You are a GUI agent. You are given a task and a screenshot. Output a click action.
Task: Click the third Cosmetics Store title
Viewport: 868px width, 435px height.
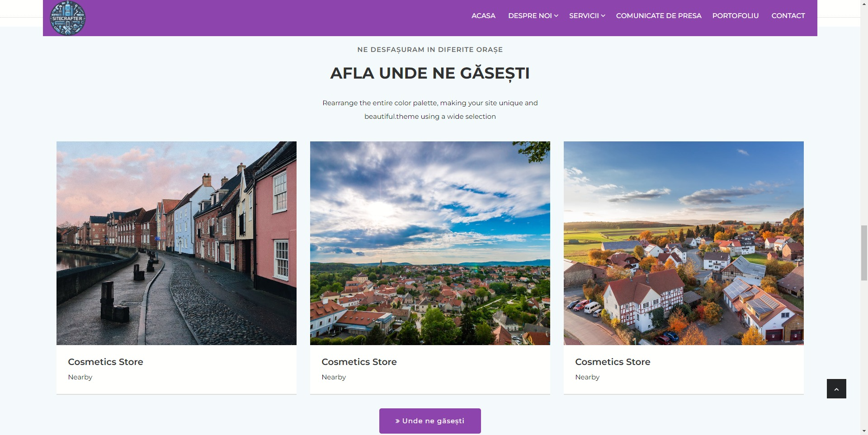pos(613,362)
